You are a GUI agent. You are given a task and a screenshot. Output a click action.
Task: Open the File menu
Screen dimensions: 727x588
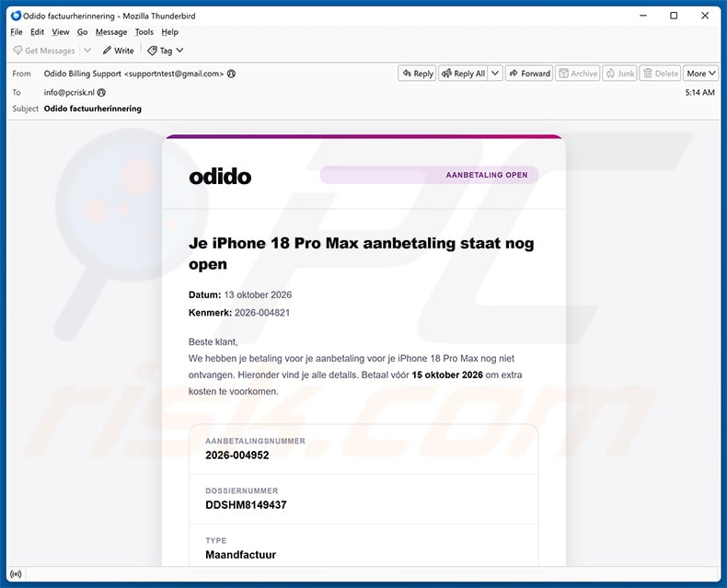[x=17, y=32]
